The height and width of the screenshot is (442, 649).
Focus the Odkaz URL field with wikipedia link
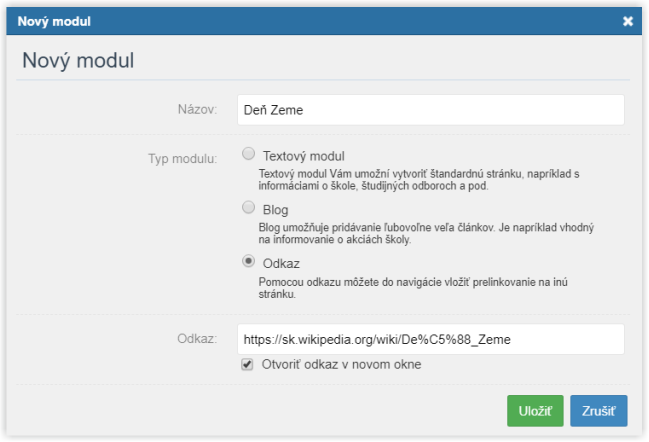[430, 339]
